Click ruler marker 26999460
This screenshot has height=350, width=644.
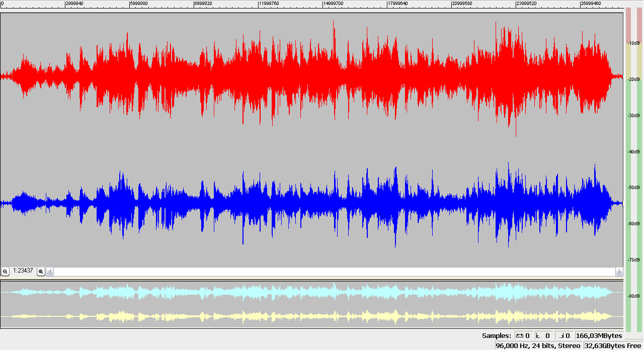[591, 3]
